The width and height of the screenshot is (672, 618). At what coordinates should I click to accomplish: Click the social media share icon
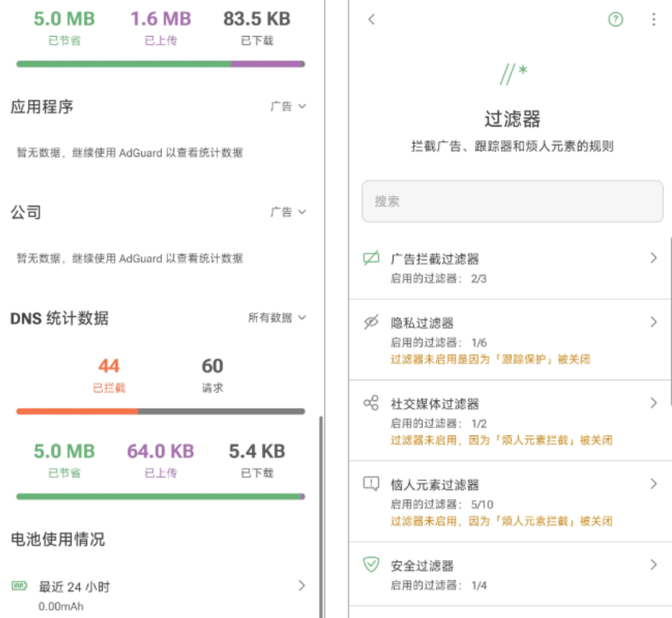tap(371, 403)
